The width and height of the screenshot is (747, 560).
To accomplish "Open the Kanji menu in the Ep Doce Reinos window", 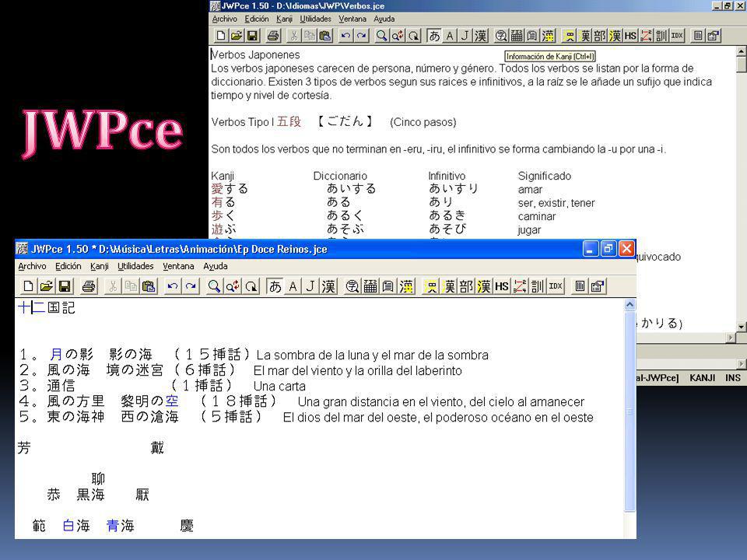I will 100,266.
